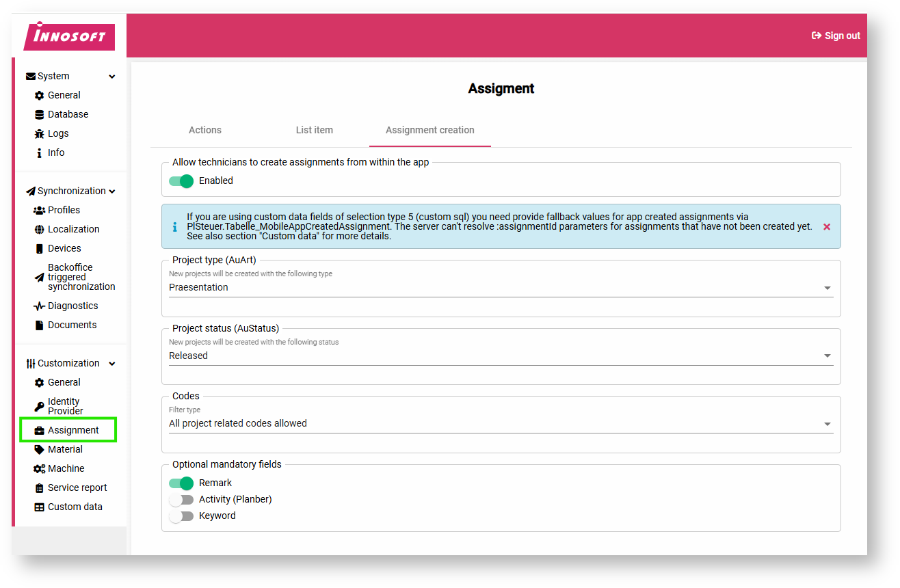This screenshot has width=900, height=588.
Task: Click the Material tag icon
Action: tap(40, 450)
